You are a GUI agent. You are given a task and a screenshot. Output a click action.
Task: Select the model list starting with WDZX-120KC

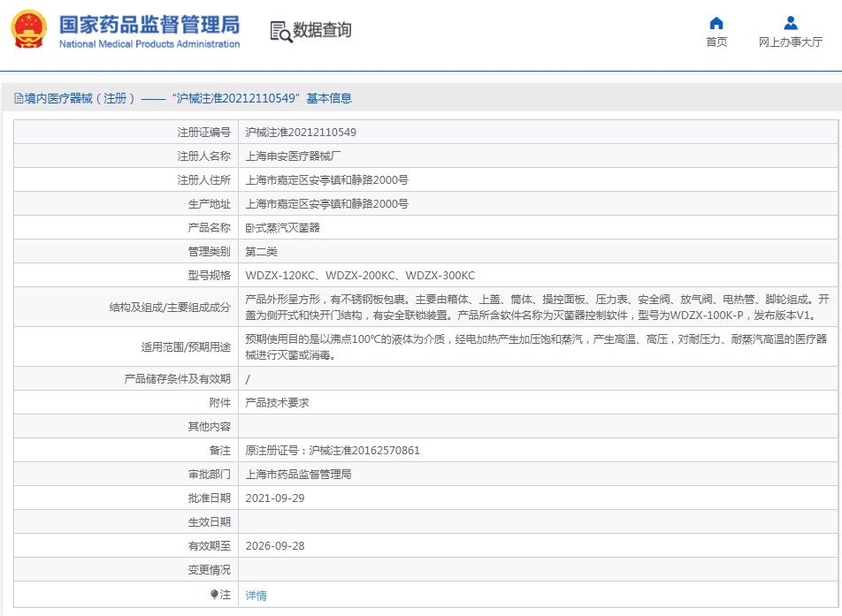tap(360, 275)
